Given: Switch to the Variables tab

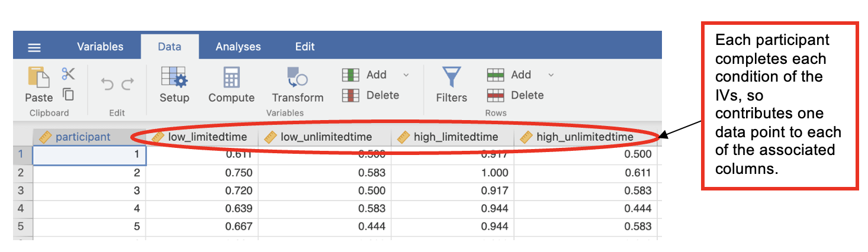Looking at the screenshot, I should [x=100, y=47].
